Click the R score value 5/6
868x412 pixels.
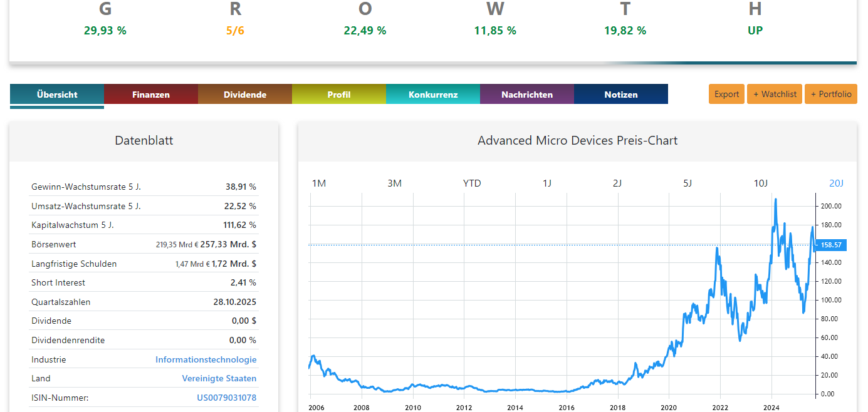pyautogui.click(x=235, y=31)
